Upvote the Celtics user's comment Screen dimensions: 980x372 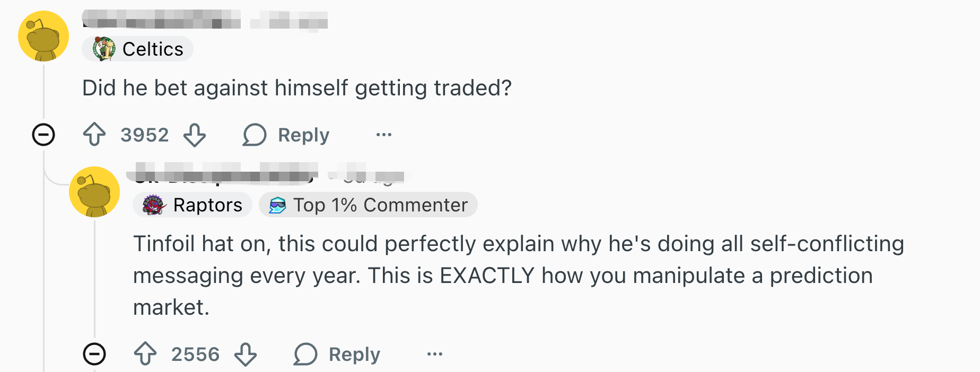tap(94, 135)
